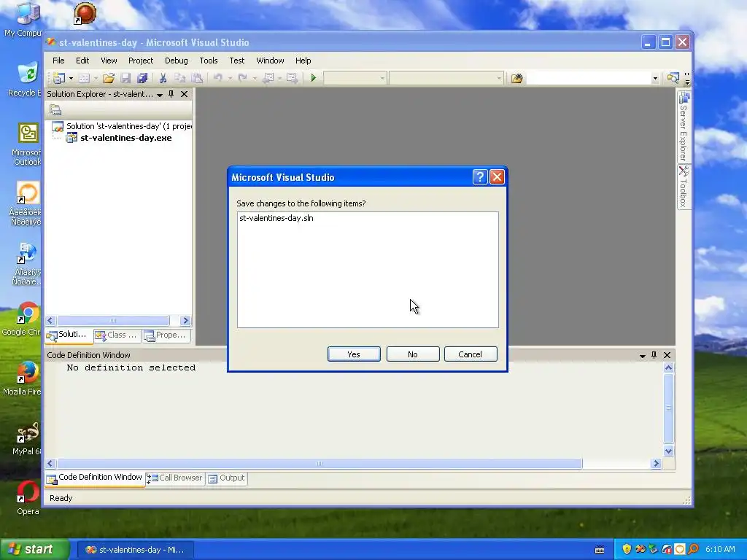Viewport: 747px width, 560px height.
Task: Open the New Project dropdown arrow
Action: pos(71,78)
